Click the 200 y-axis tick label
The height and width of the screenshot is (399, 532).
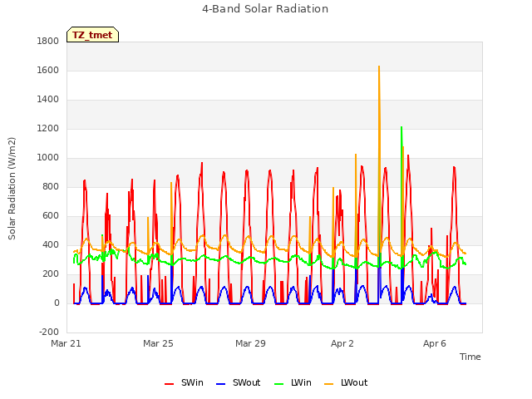(x=51, y=274)
